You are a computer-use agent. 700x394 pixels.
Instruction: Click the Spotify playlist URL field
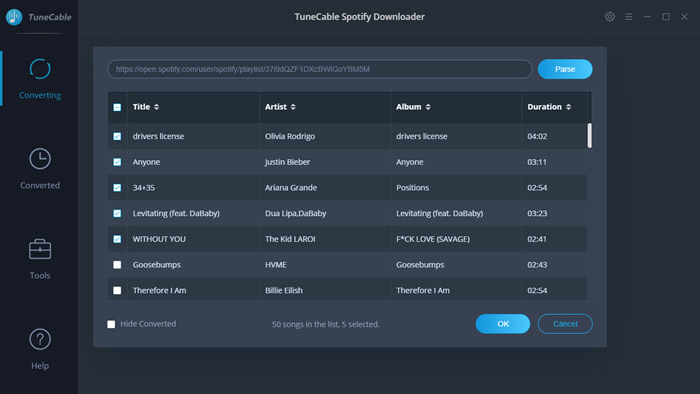pos(320,69)
